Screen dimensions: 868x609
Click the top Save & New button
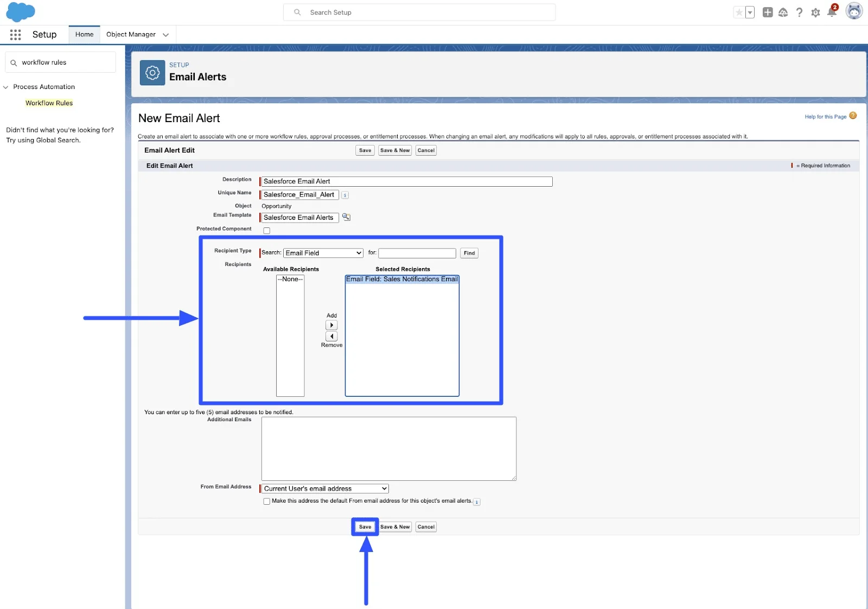click(395, 150)
